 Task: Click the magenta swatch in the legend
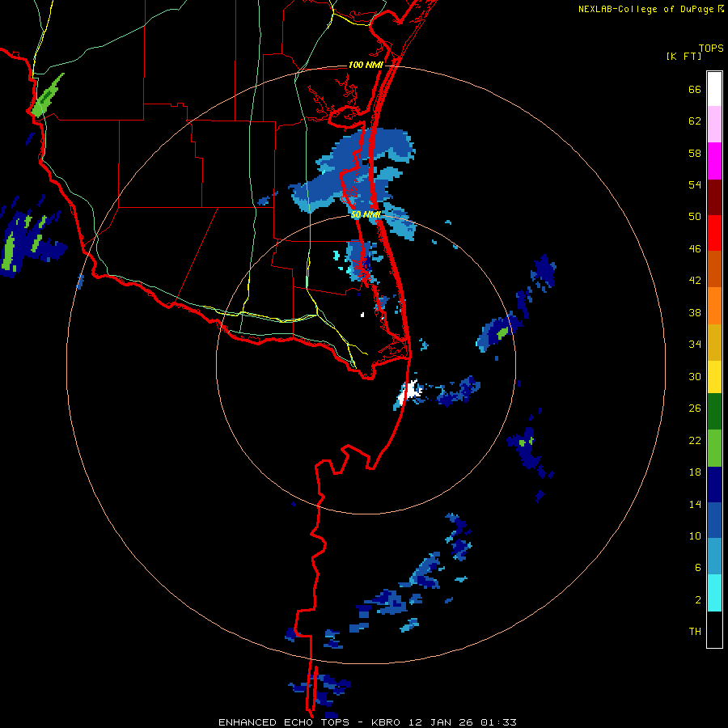(714, 161)
